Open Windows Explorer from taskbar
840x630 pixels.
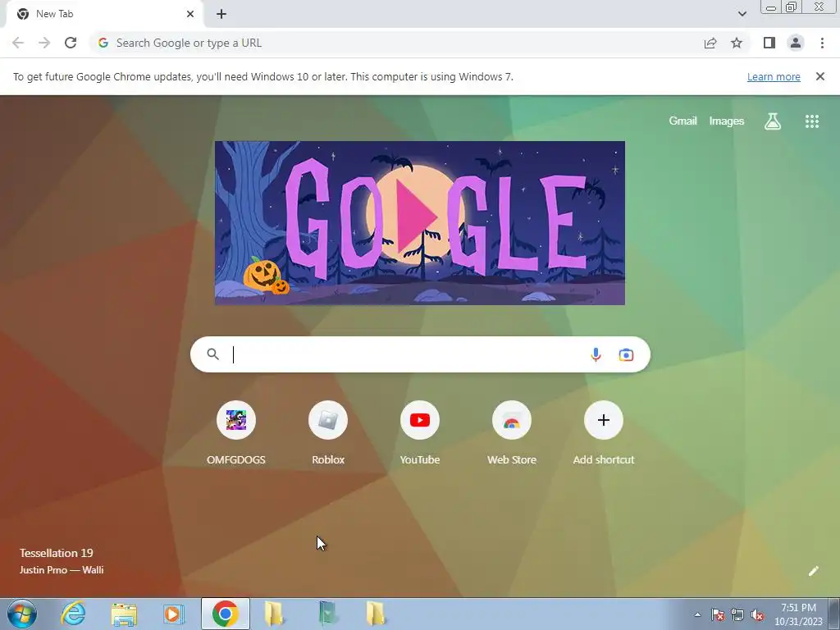coord(124,614)
